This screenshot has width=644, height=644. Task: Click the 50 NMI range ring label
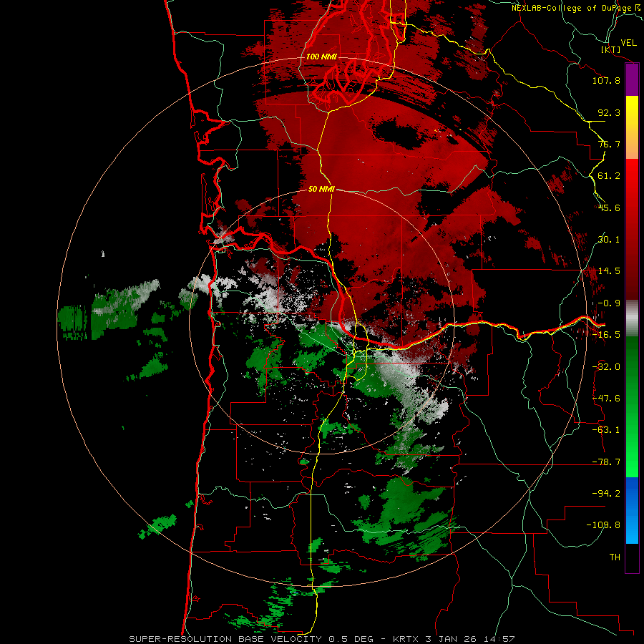(321, 189)
